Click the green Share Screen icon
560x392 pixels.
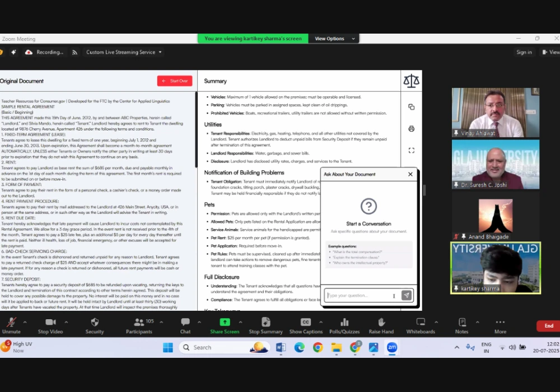coord(225,323)
